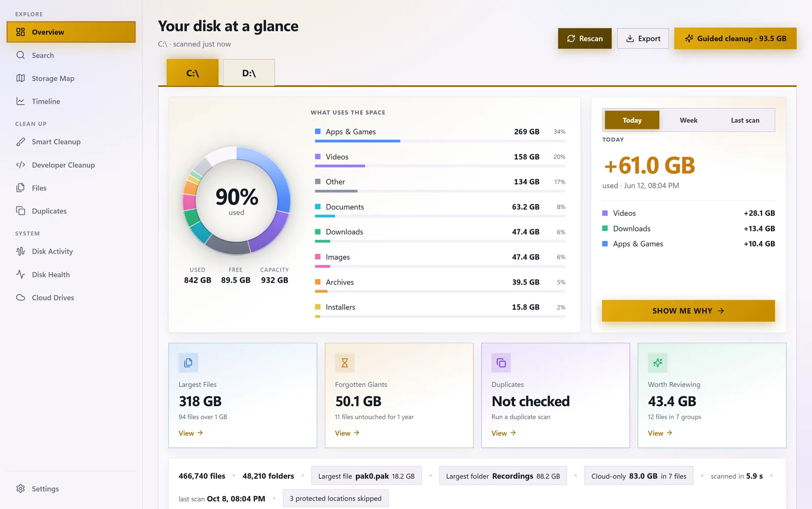Open View link under Worth Reviewing

point(660,433)
